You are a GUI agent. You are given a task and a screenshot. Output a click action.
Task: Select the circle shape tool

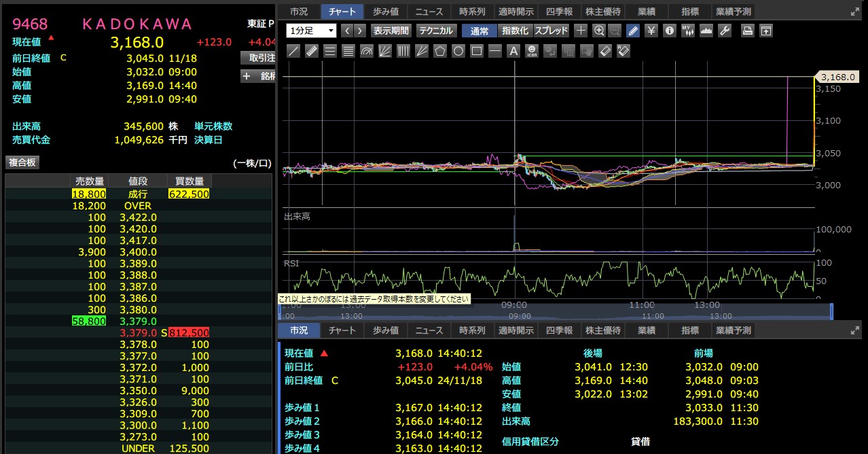pos(458,51)
